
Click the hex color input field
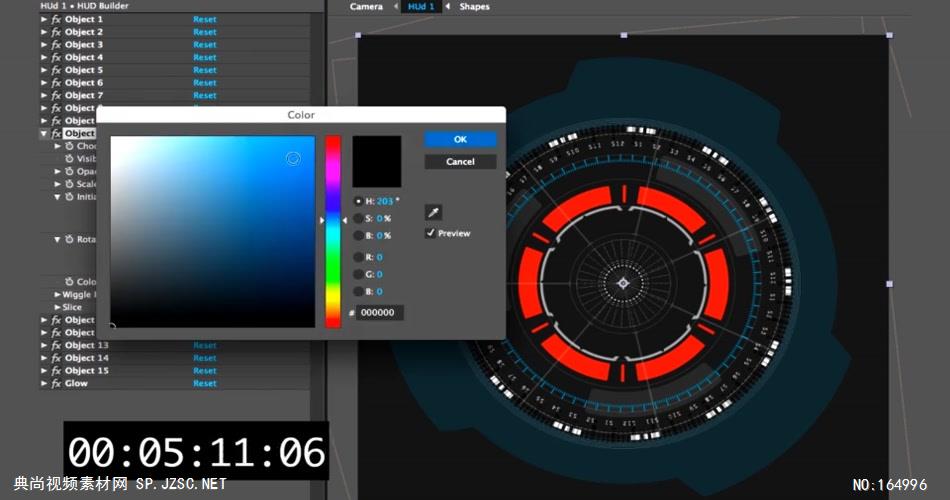379,313
